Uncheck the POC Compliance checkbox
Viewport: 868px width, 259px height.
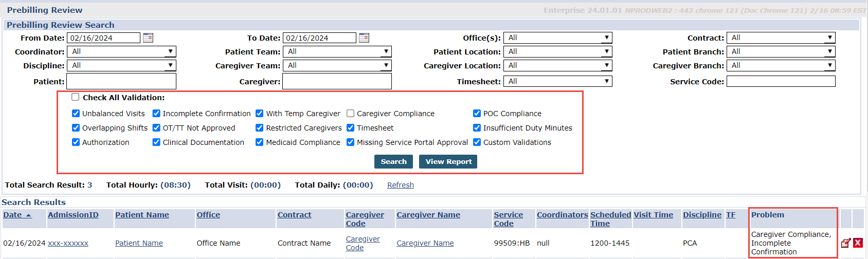pyautogui.click(x=477, y=114)
